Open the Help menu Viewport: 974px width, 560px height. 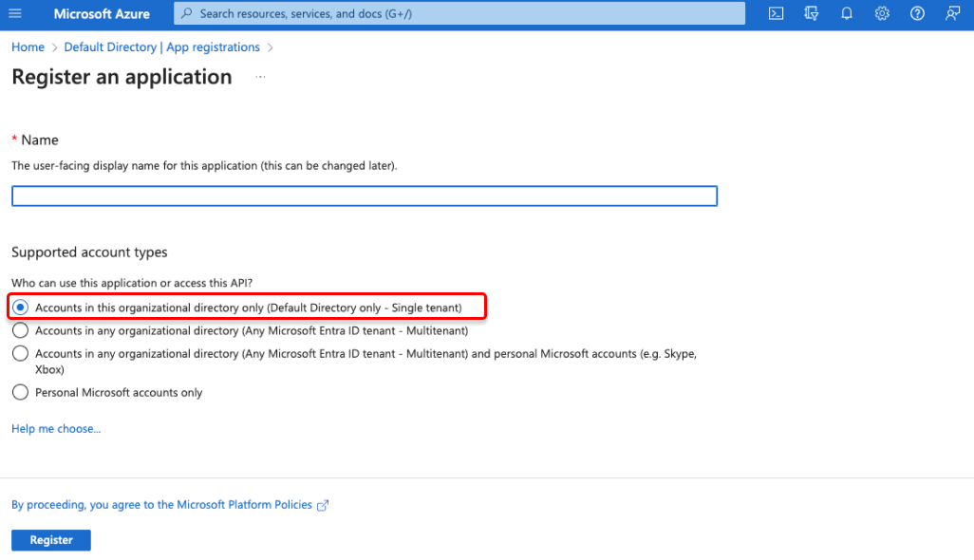pos(916,13)
